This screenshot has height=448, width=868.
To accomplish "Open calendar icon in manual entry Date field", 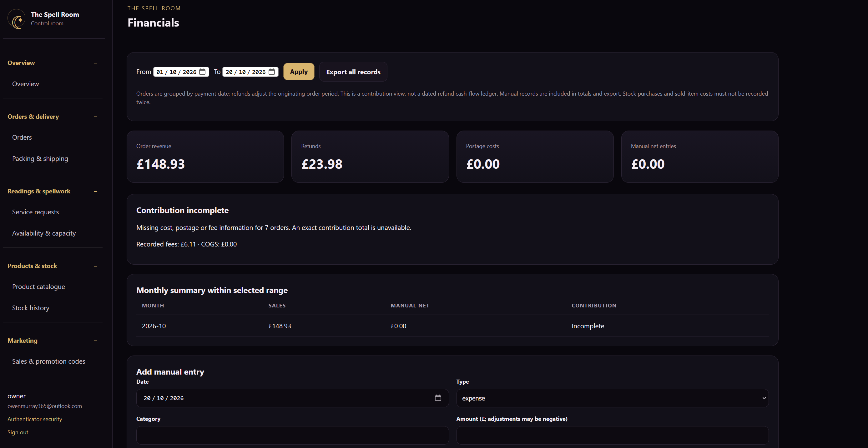I will coord(438,398).
